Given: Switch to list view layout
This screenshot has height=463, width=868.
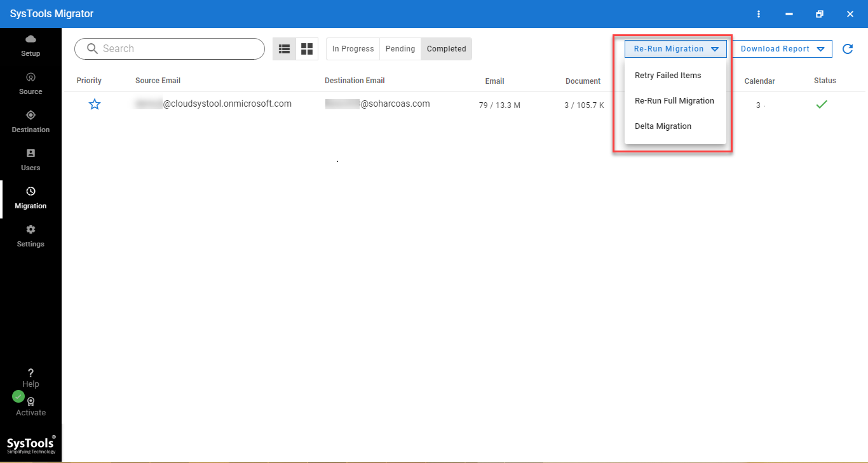Looking at the screenshot, I should [x=284, y=49].
